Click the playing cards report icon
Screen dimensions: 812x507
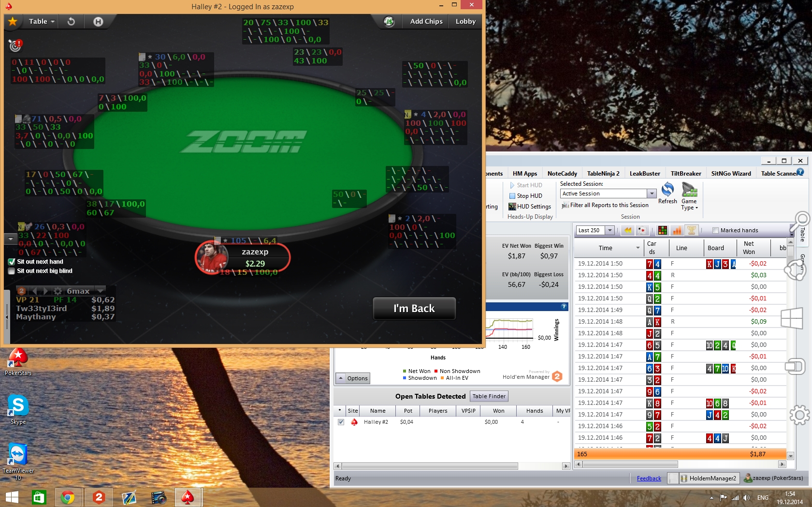pos(642,230)
